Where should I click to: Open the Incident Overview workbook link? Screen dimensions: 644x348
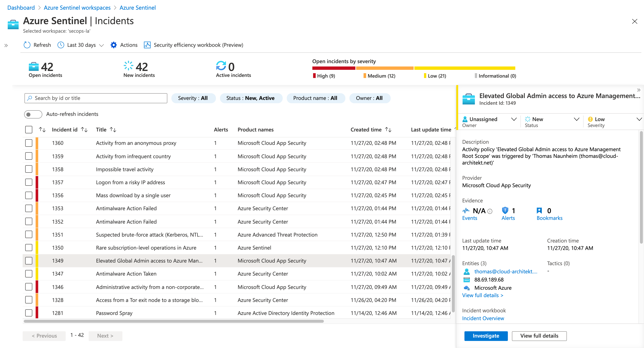[x=483, y=318]
